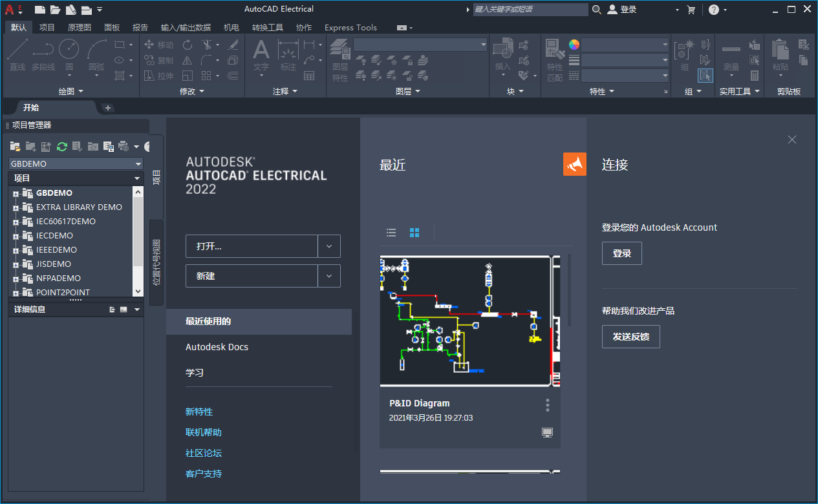Image resolution: width=818 pixels, height=504 pixels.
Task: Open the 社区论坛 link
Action: 204,453
